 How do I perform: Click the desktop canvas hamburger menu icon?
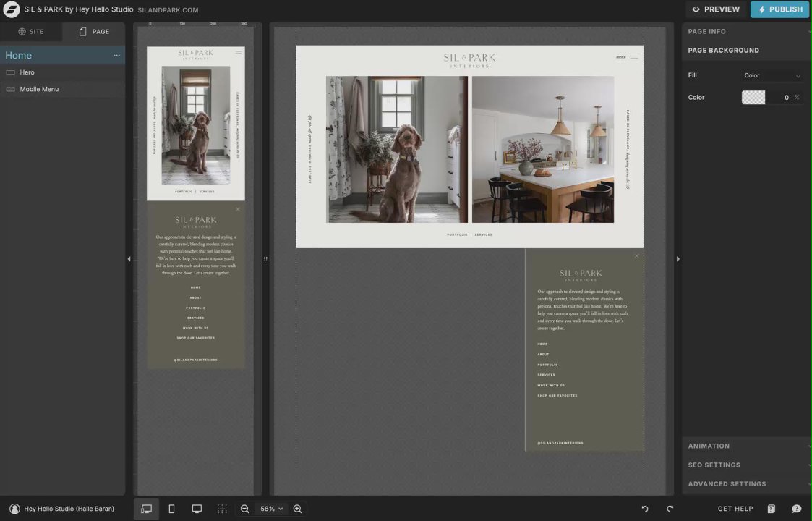point(634,57)
